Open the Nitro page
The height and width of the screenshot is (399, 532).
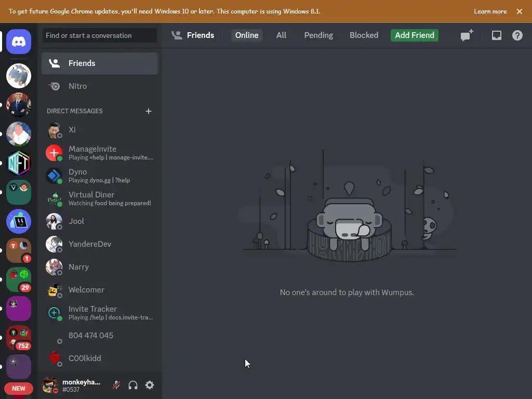click(100, 86)
